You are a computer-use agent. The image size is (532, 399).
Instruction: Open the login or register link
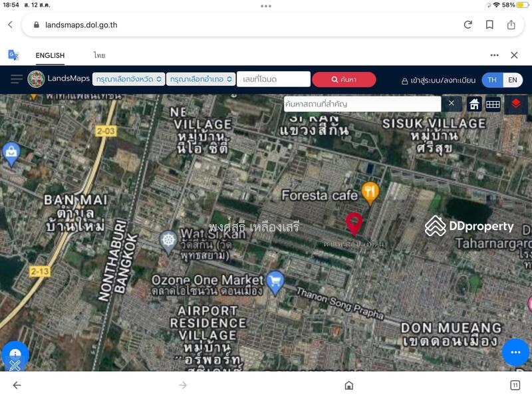[x=438, y=80]
